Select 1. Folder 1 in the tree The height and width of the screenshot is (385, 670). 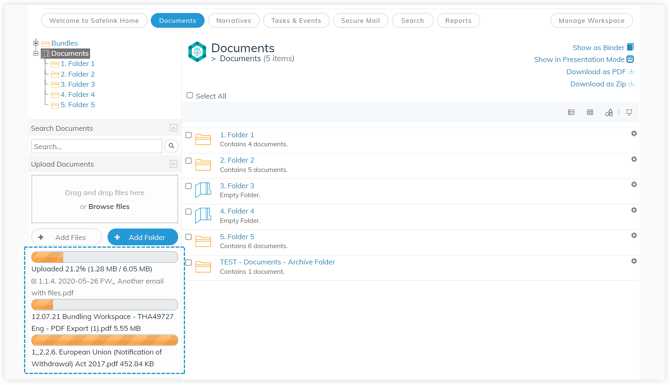[77, 64]
